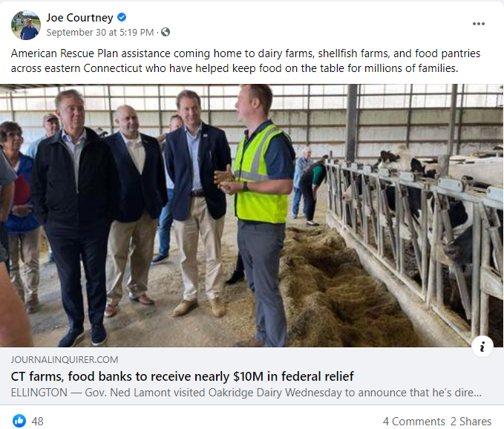Screen dimensions: 504x429
Task: Open the CT farms federal relief headline
Action: point(182,376)
